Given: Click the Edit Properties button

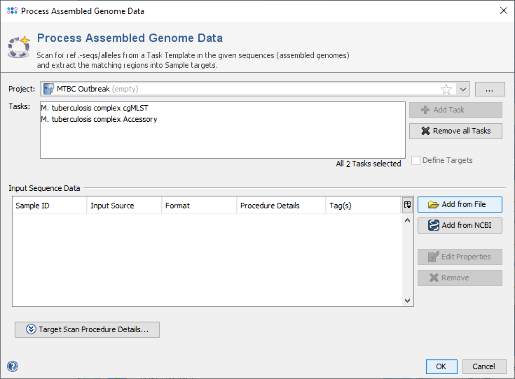Looking at the screenshot, I should point(460,257).
